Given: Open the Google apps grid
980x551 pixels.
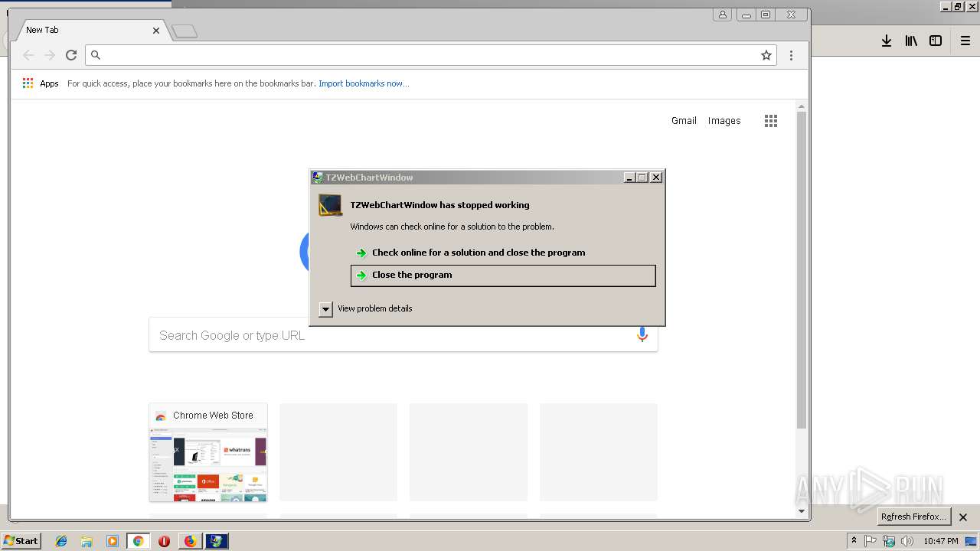Looking at the screenshot, I should pos(771,121).
